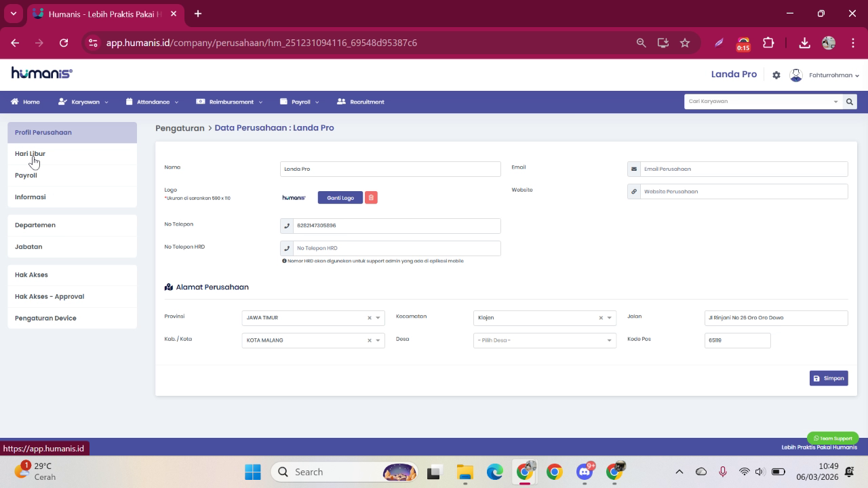Click the microphone icon in system tray

coord(723,472)
